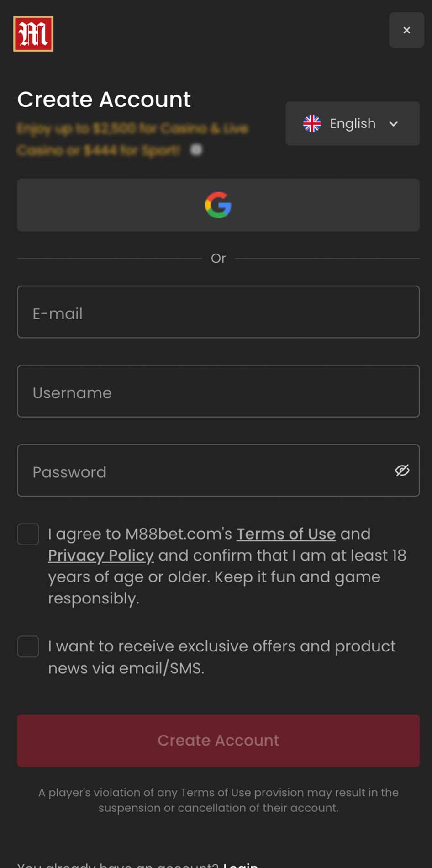
Task: Click the UK flag icon
Action: pyautogui.click(x=312, y=123)
